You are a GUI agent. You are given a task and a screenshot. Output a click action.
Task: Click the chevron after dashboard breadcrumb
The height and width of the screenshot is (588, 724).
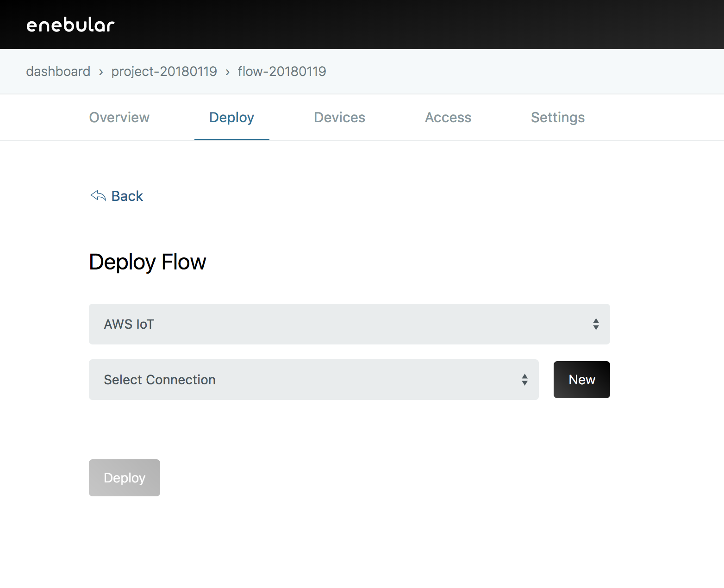tap(101, 72)
